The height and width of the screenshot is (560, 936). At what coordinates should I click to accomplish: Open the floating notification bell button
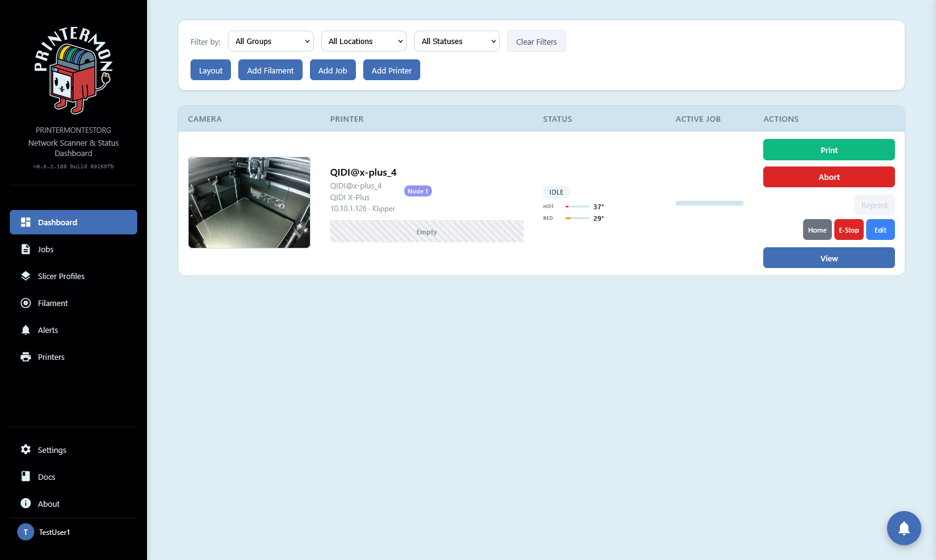(x=904, y=528)
